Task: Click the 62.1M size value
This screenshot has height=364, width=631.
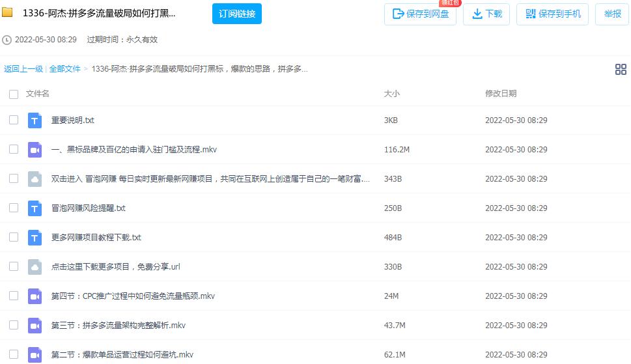Action: 395,355
